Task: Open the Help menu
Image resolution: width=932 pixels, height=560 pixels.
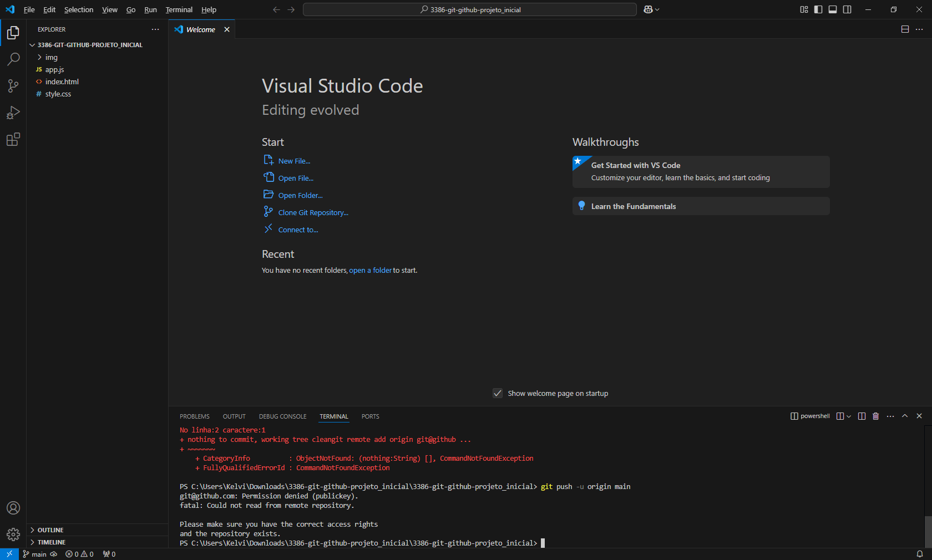Action: 209,9
